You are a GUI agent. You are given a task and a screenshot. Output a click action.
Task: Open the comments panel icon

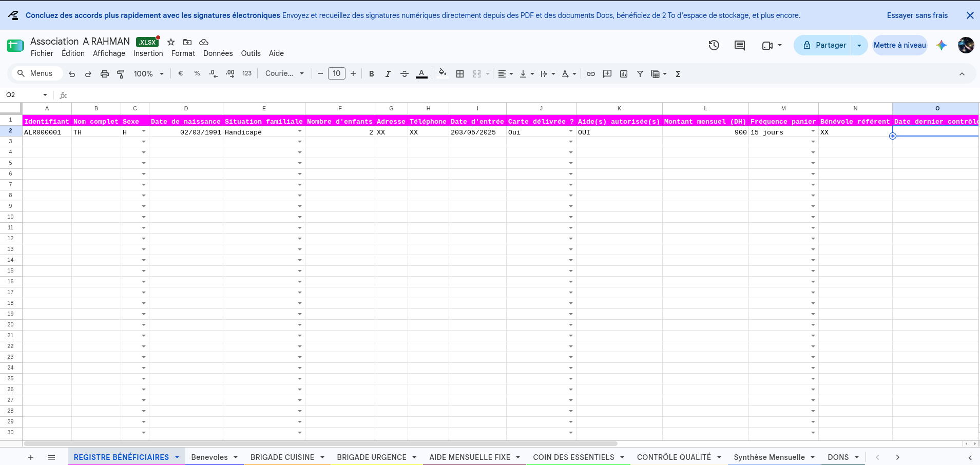pos(740,45)
